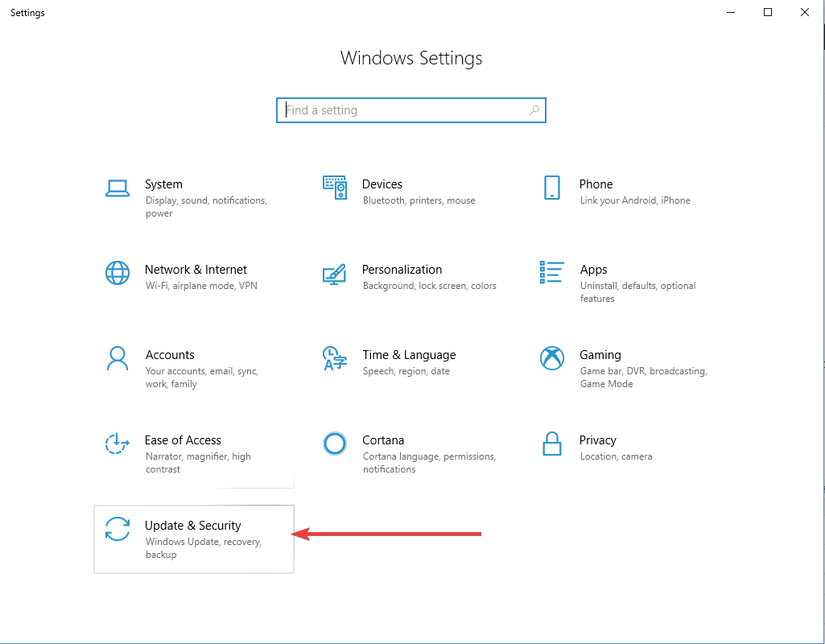Close the Settings window

coord(805,12)
